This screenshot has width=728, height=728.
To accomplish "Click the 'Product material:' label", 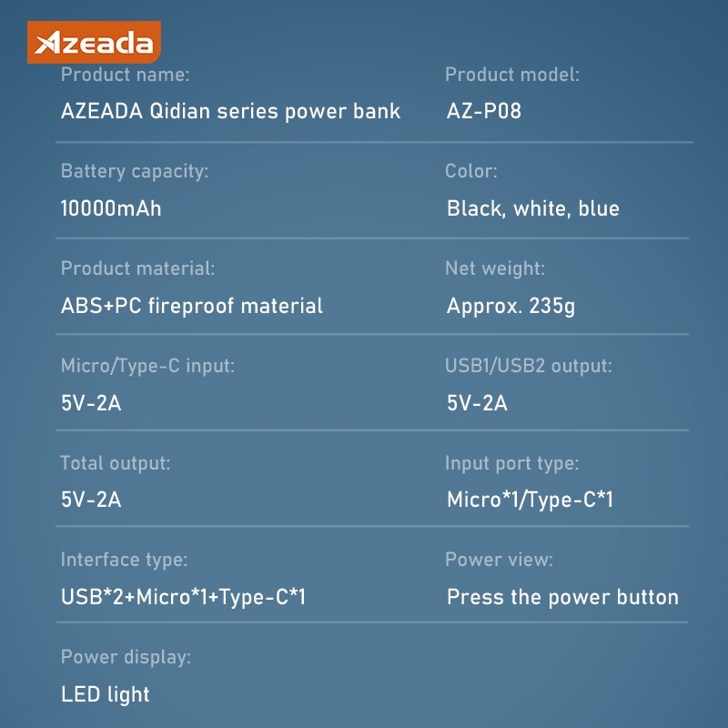I will [x=137, y=268].
